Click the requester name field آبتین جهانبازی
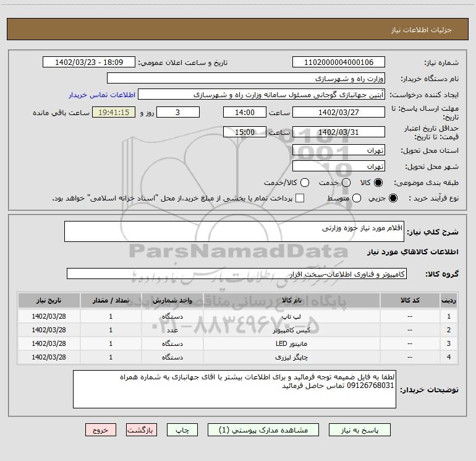Screen dimensions: 476x461 pyautogui.click(x=261, y=95)
